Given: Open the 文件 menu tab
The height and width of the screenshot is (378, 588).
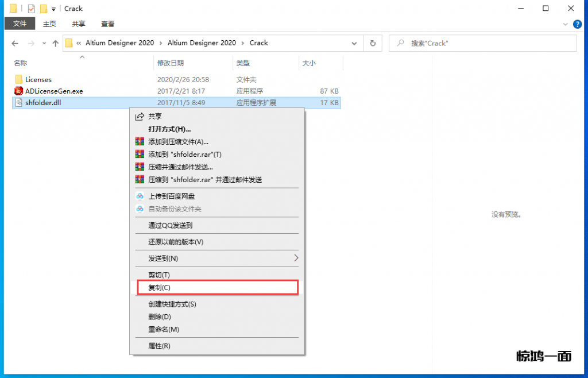Looking at the screenshot, I should [x=20, y=24].
